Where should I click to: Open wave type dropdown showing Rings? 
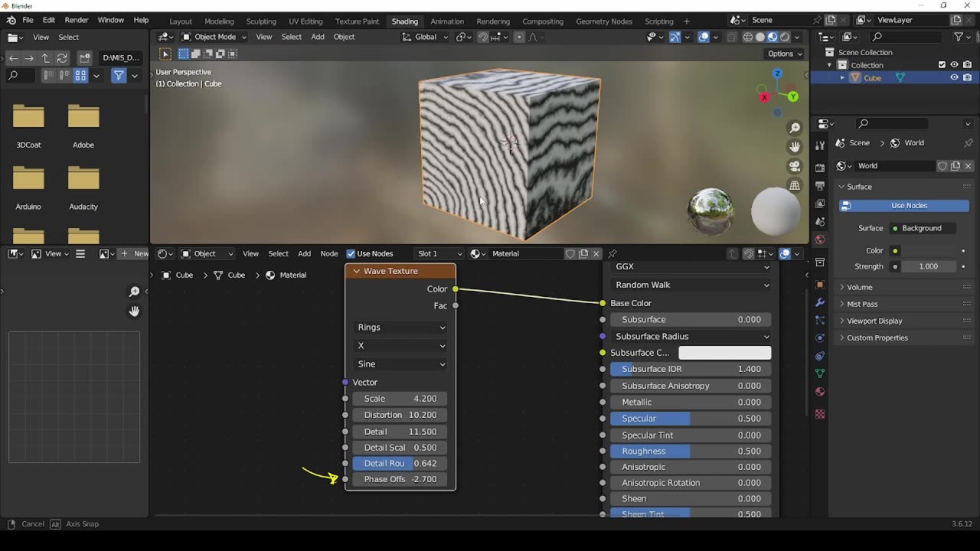pyautogui.click(x=400, y=328)
